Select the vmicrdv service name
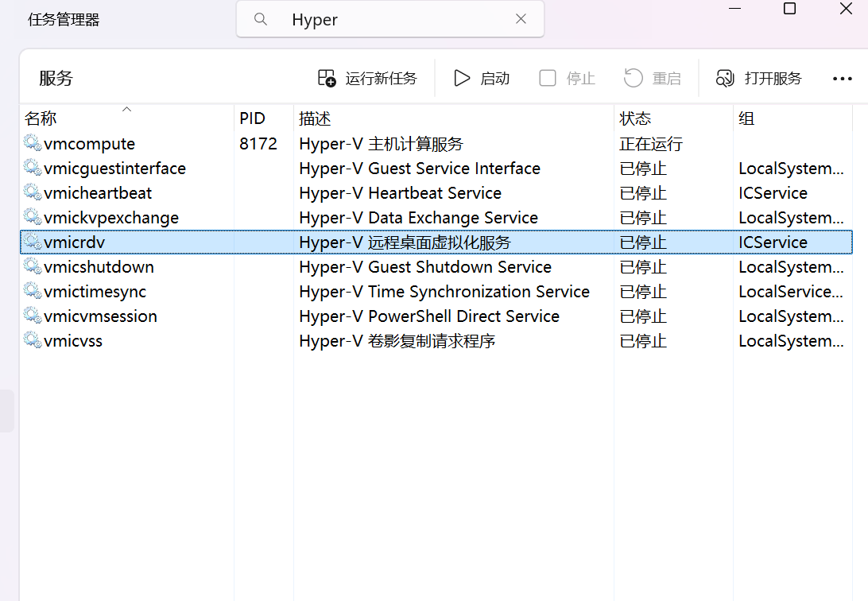 coord(74,242)
